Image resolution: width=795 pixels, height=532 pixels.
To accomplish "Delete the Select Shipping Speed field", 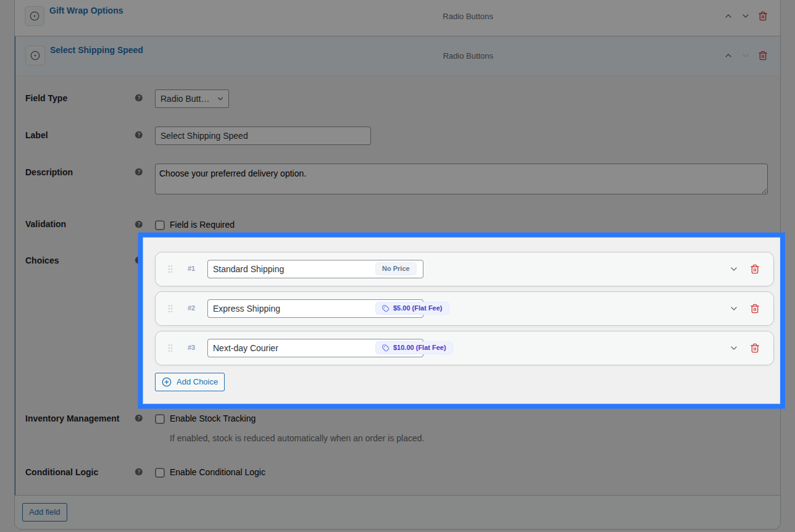I will (x=763, y=56).
